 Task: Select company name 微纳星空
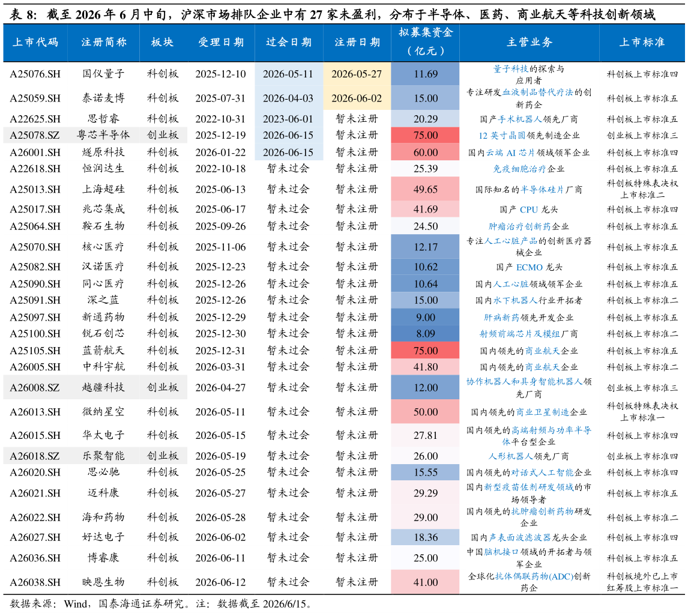click(103, 412)
